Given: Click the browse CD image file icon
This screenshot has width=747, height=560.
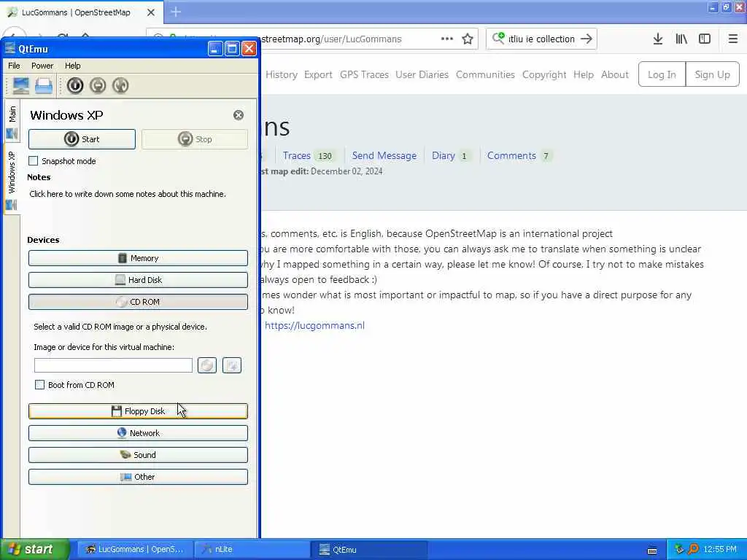Looking at the screenshot, I should [x=232, y=365].
